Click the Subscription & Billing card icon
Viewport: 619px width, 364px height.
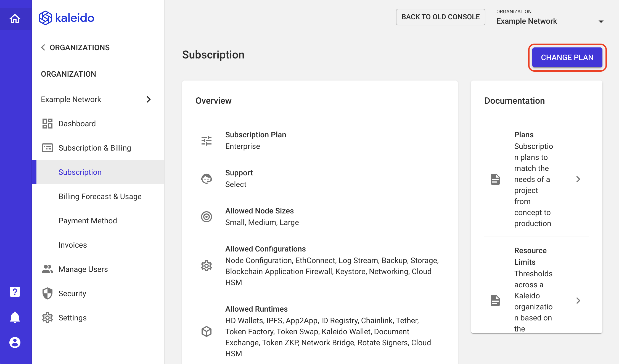pyautogui.click(x=47, y=148)
